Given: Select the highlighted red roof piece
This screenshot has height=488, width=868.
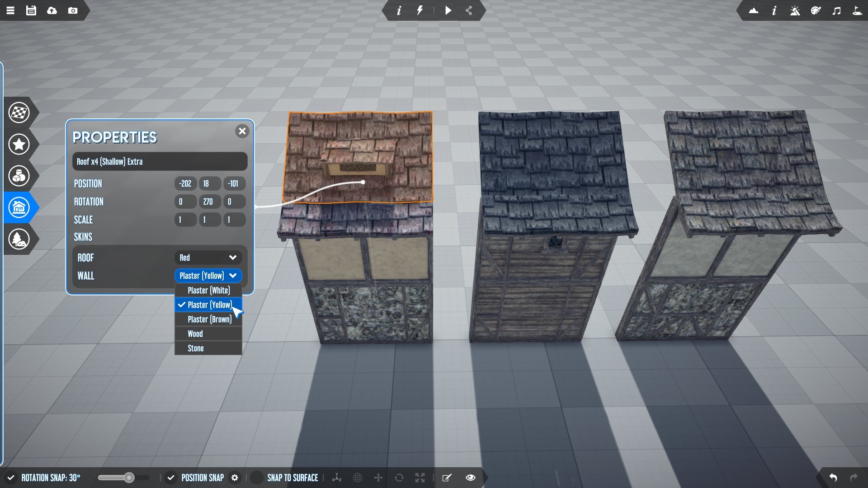Looking at the screenshot, I should coord(357,157).
